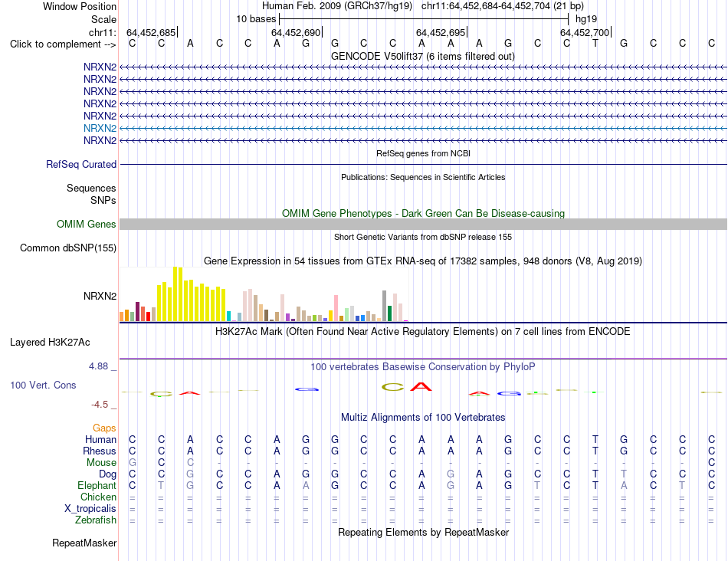Image resolution: width=728 pixels, height=561 pixels.
Task: Click the 'Click to complement -->' label
Action: pos(63,44)
